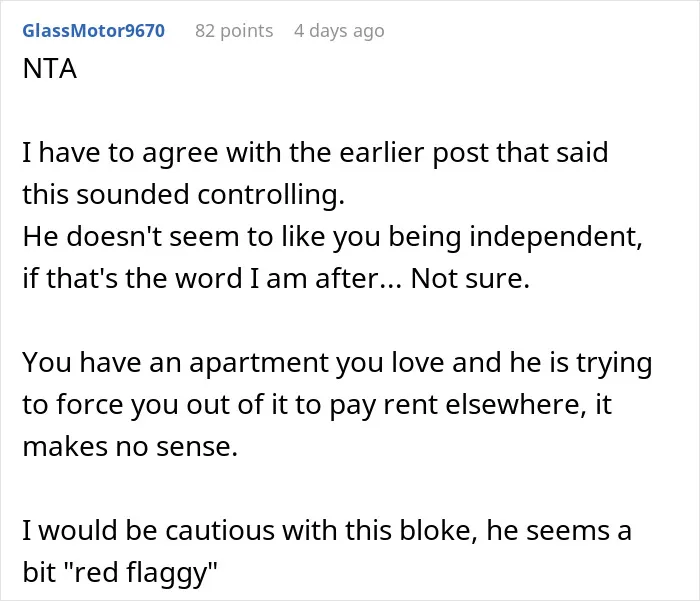Click the line "makes no sense."
700x601 pixels.
130,447
